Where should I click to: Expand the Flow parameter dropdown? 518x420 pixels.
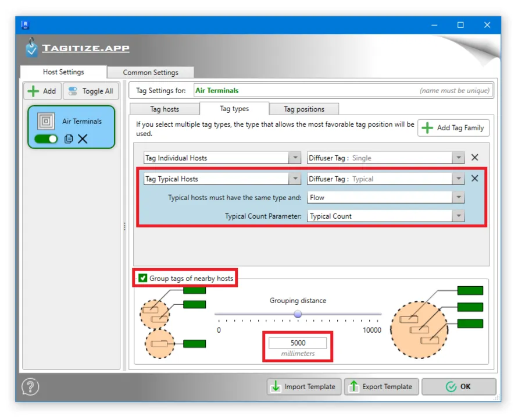click(459, 198)
